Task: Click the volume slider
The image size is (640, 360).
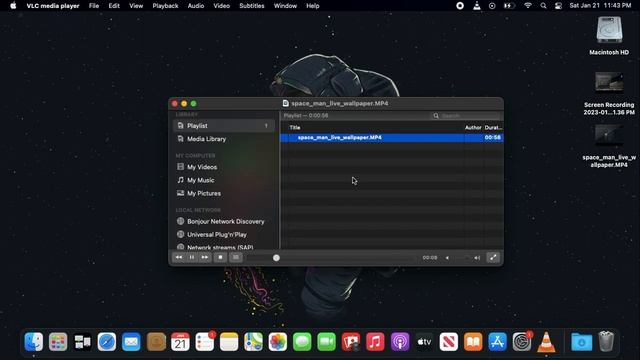Action: [x=462, y=258]
